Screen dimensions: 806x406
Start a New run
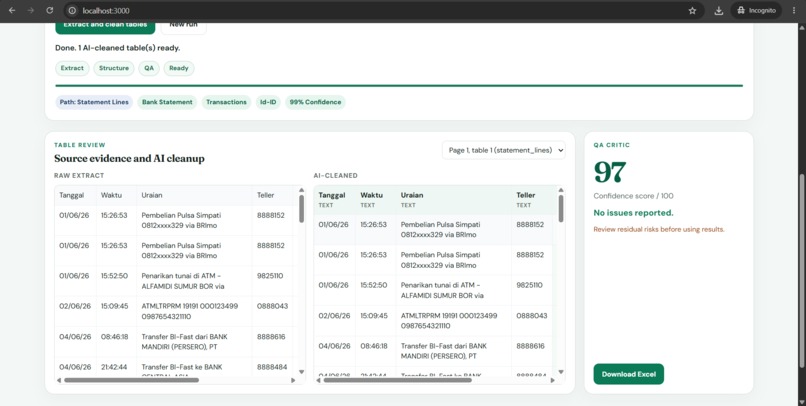(x=184, y=26)
